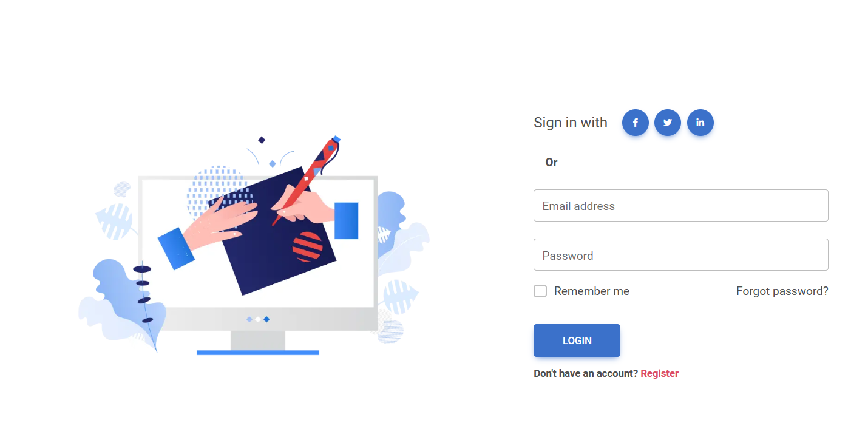The height and width of the screenshot is (437, 868).
Task: Click the small diamond dots on the monitor bezel
Action: (258, 319)
